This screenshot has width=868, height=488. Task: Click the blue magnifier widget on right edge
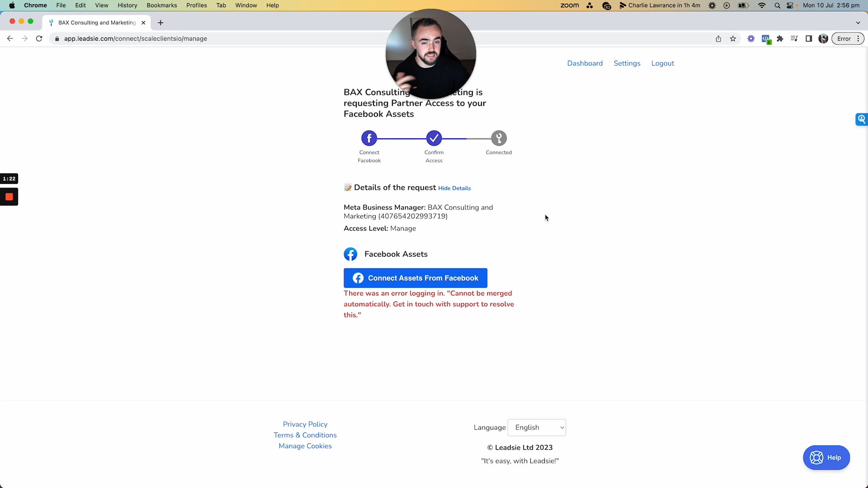[861, 119]
